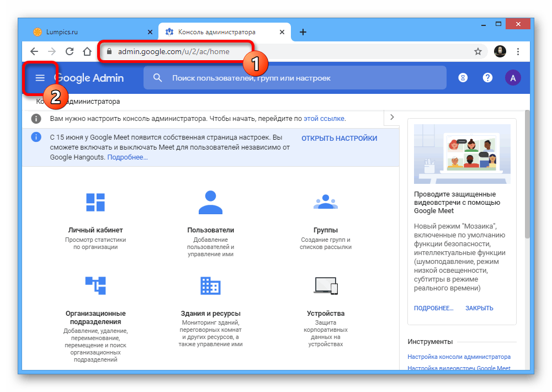Open Устройства devices icon
Screen dimensions: 552x392
[x=326, y=285]
